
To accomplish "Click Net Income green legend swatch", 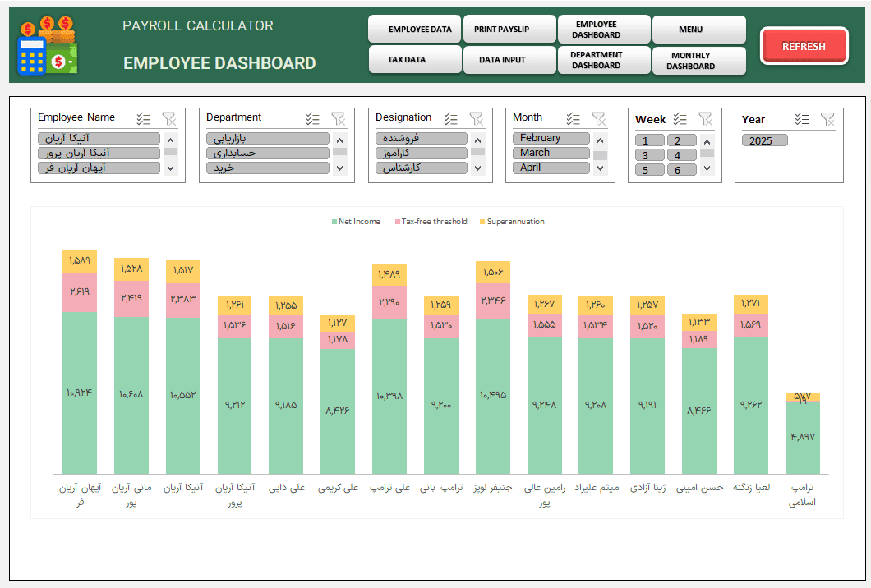I will 334,222.
